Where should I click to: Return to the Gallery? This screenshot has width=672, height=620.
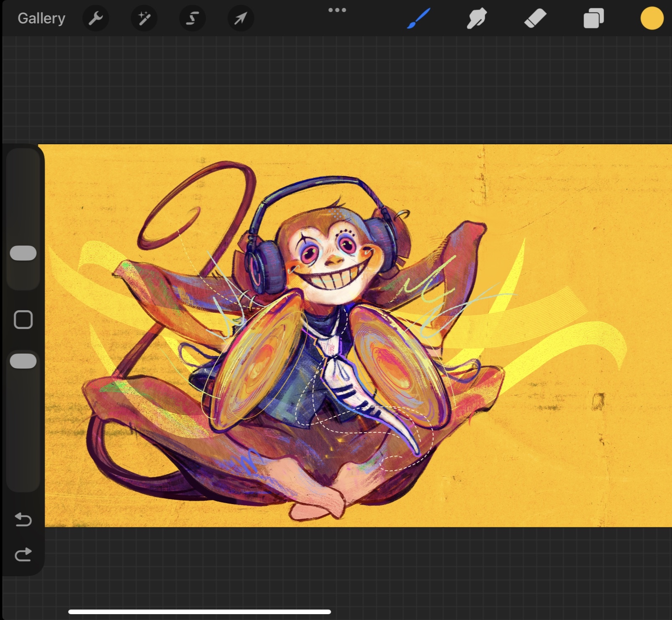pyautogui.click(x=41, y=18)
